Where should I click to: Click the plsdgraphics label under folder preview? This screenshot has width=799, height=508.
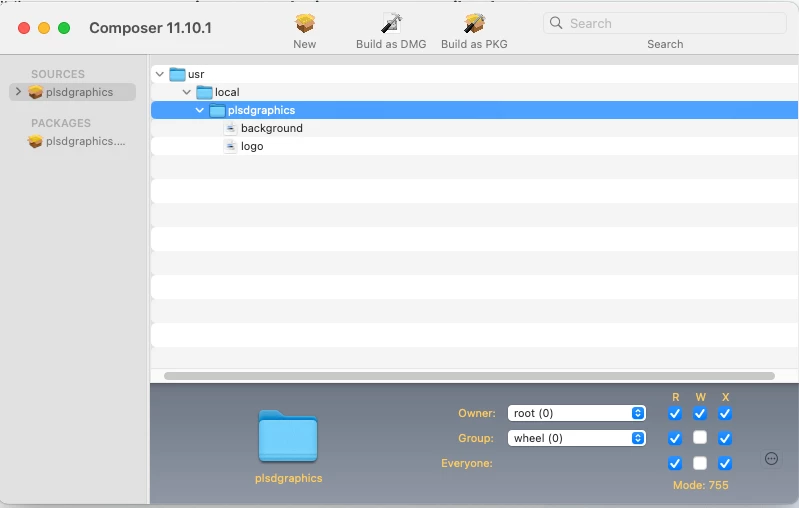pos(288,478)
